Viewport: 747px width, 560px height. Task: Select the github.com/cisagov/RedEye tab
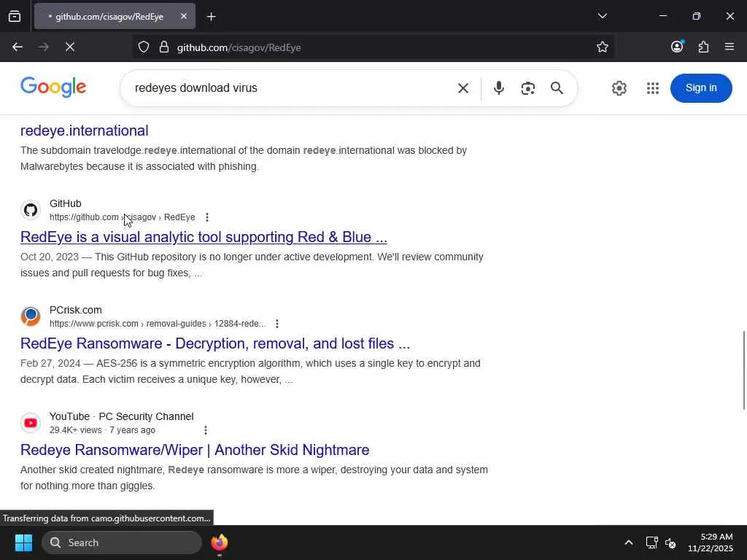point(115,16)
